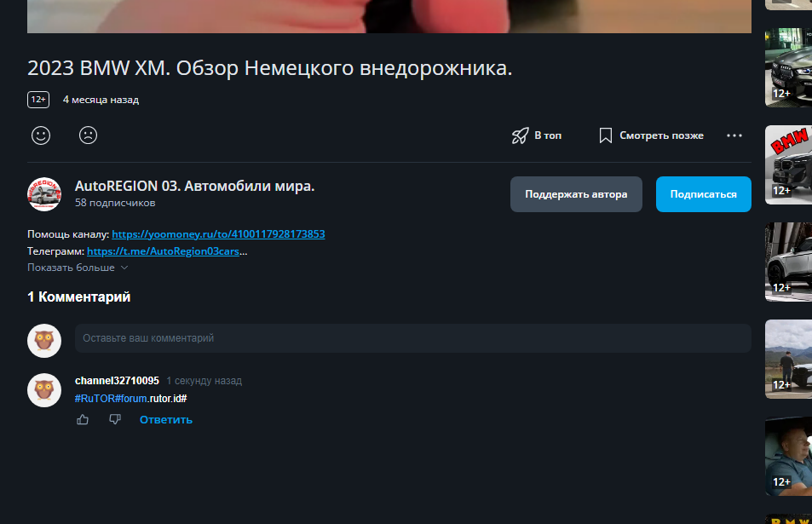
Task: Click the rocket 'В топ' icon
Action: (520, 135)
